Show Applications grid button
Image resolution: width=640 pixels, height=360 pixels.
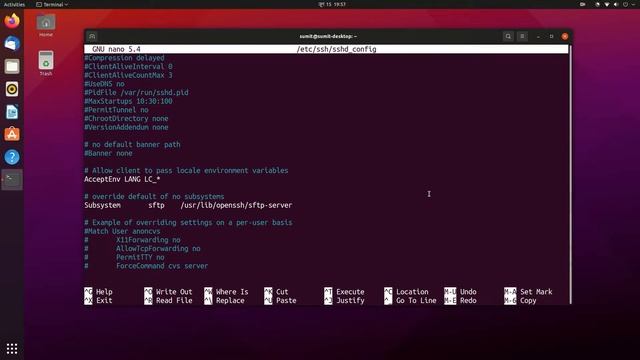(x=12, y=348)
